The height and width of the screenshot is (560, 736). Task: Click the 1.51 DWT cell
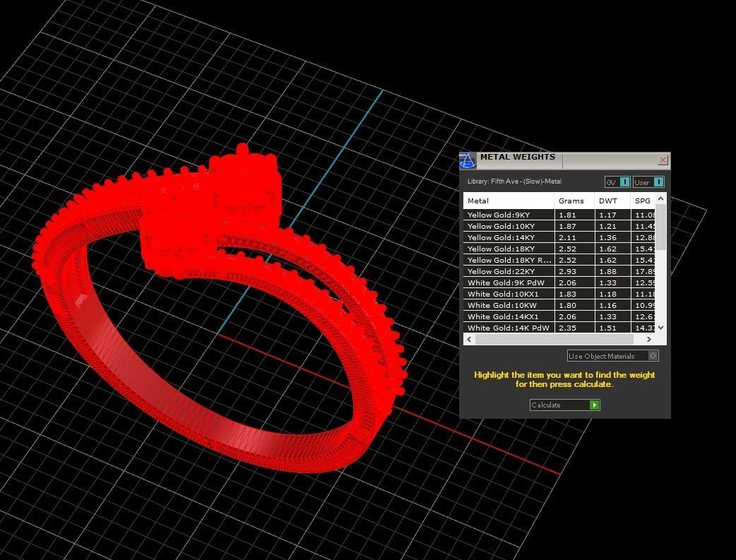(612, 328)
